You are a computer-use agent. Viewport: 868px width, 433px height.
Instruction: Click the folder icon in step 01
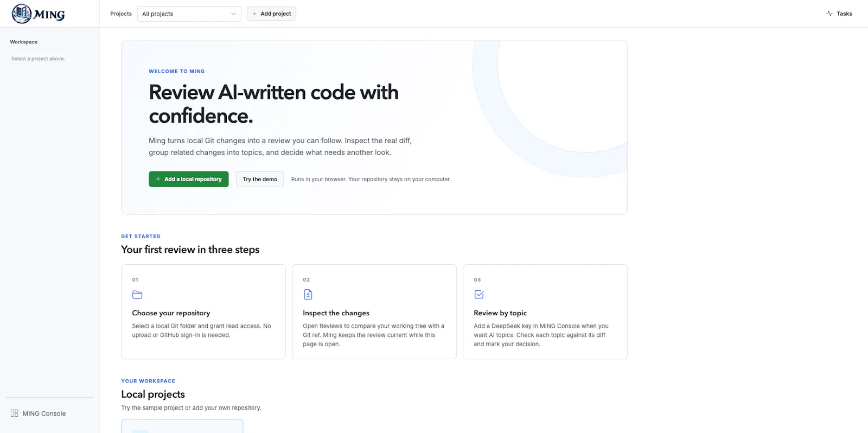(137, 295)
